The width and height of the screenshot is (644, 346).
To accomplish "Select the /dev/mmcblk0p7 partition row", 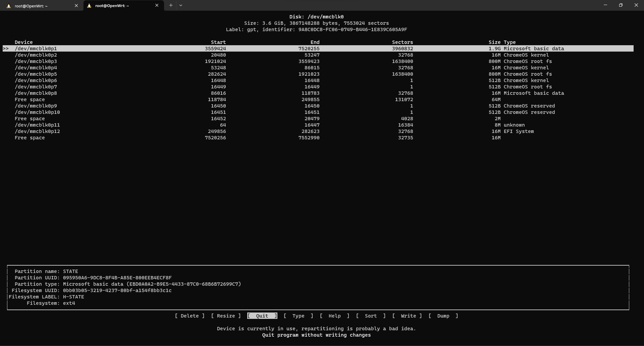I will coord(318,87).
